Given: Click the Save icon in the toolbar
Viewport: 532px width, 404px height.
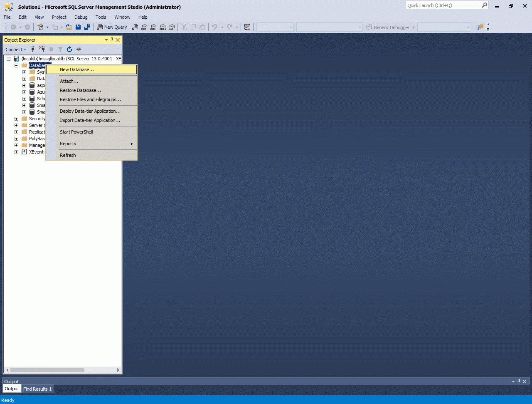Looking at the screenshot, I should click(78, 27).
